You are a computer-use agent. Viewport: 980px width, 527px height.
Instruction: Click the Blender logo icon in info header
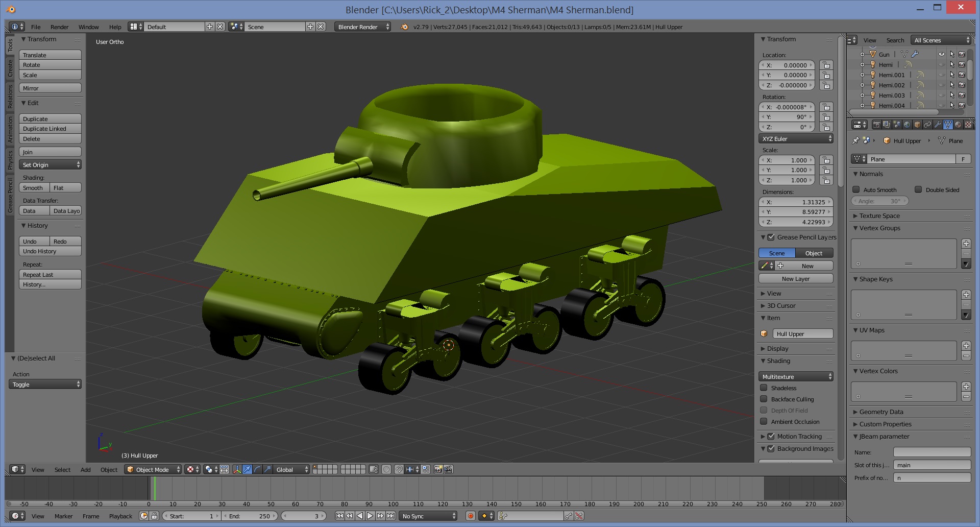pyautogui.click(x=404, y=27)
